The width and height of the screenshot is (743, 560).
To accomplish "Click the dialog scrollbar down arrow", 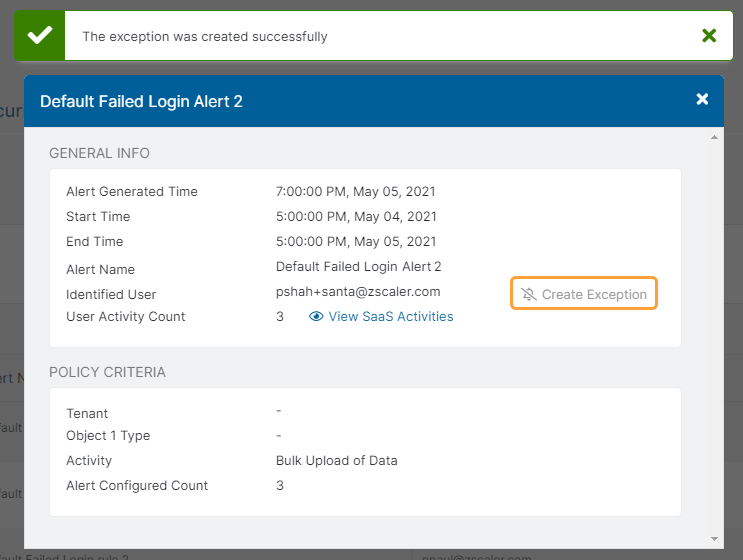I will pyautogui.click(x=714, y=539).
